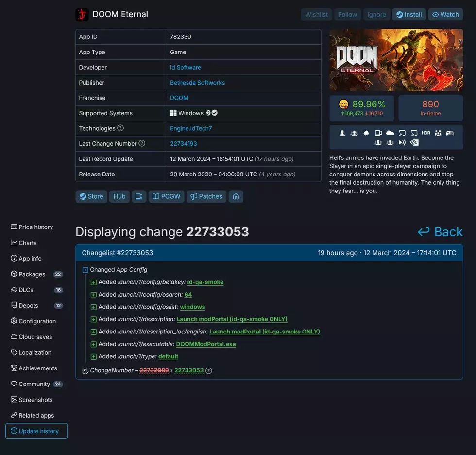Click the oslist value windows
The height and width of the screenshot is (455, 476).
[x=192, y=307]
